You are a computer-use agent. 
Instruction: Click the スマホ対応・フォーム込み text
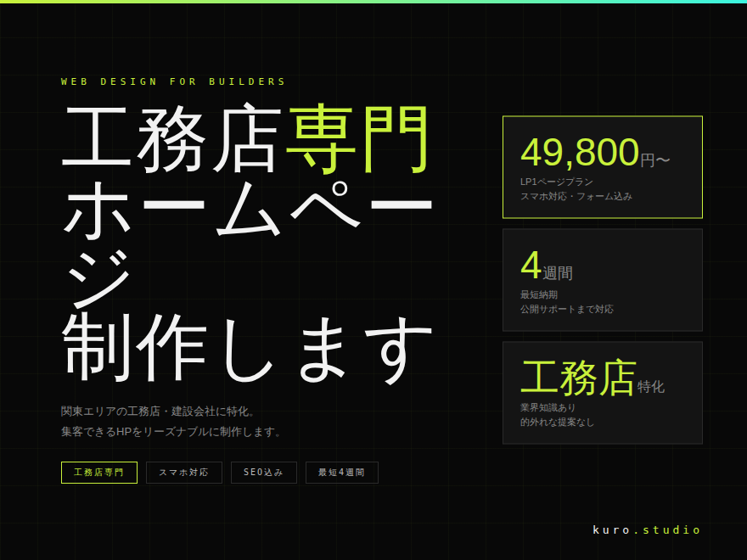click(x=576, y=196)
